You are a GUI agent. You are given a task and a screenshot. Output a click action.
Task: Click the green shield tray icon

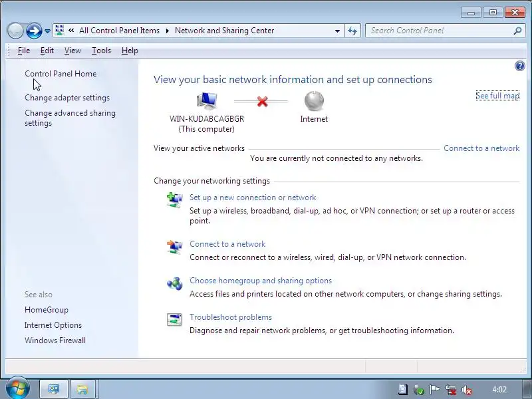[x=419, y=390]
